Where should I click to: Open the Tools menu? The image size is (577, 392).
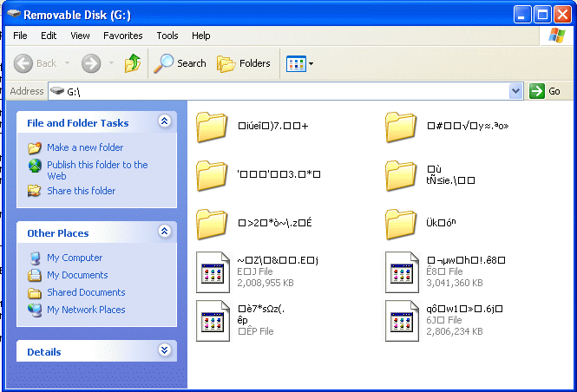[167, 36]
